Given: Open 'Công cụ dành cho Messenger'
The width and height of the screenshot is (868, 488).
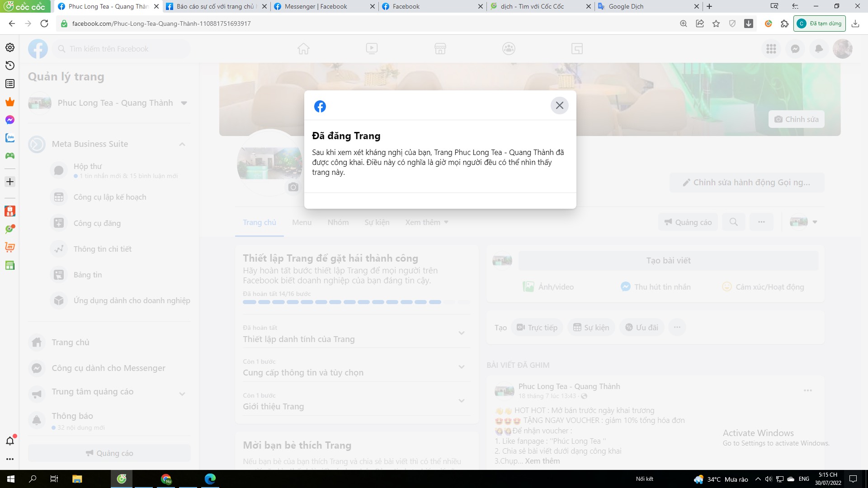Looking at the screenshot, I should pos(109,368).
